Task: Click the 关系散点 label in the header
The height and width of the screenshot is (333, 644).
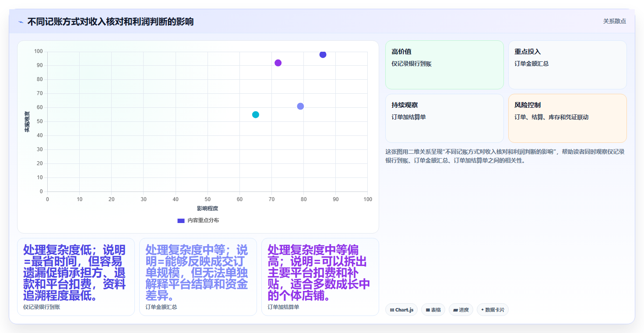Action: [x=615, y=21]
